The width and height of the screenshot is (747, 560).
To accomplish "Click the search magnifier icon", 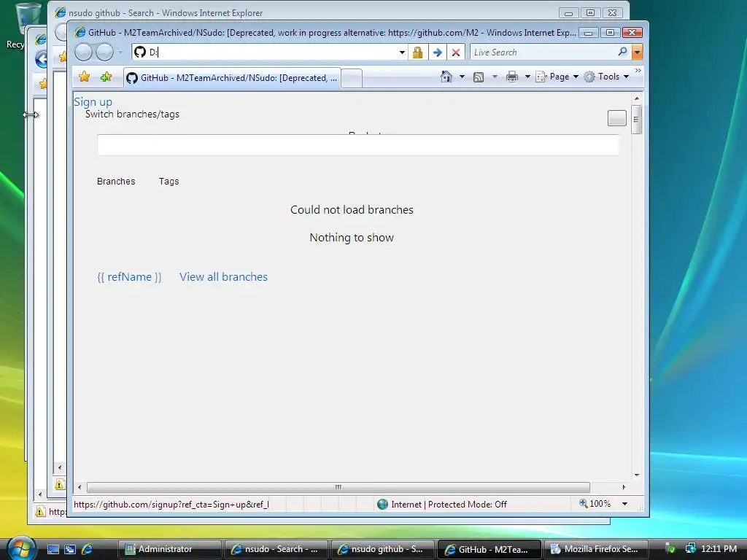I will pos(623,52).
